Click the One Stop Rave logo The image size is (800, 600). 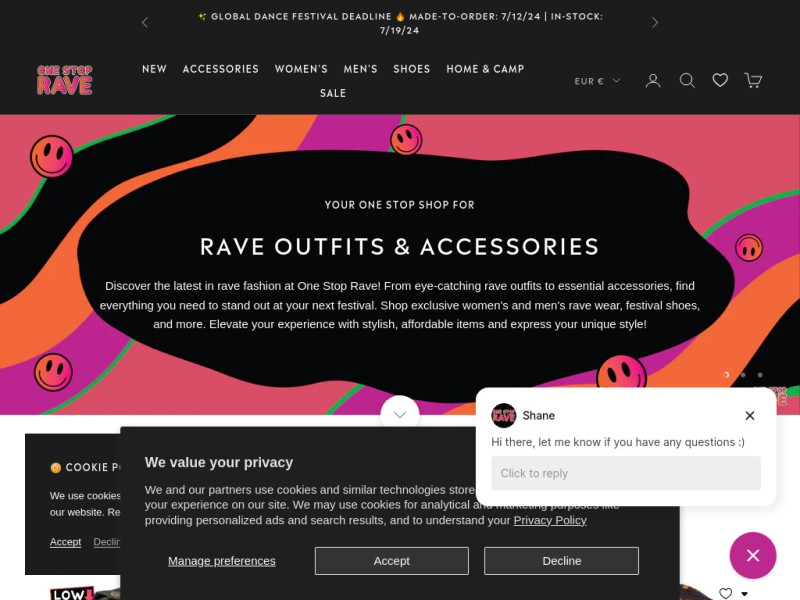(65, 80)
